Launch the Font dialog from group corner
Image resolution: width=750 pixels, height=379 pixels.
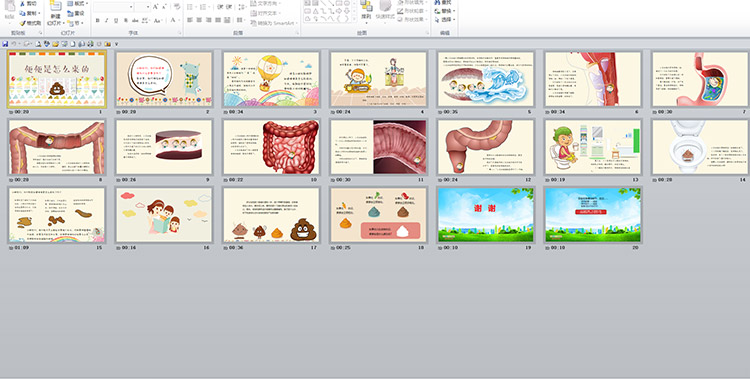pos(179,33)
